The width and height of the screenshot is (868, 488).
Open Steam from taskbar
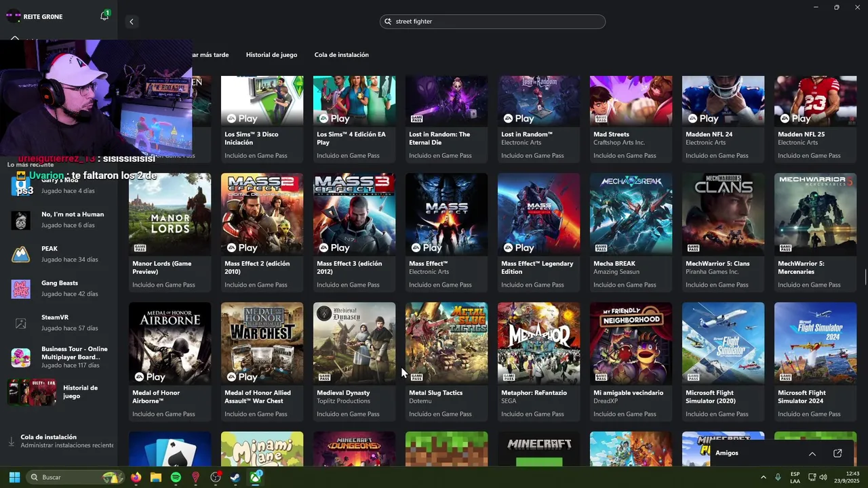point(235,477)
